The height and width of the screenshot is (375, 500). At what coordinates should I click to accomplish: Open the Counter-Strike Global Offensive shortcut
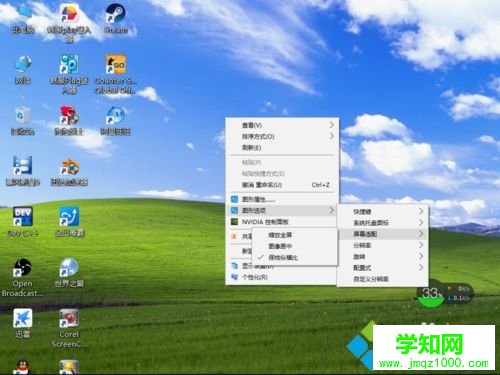pos(115,74)
